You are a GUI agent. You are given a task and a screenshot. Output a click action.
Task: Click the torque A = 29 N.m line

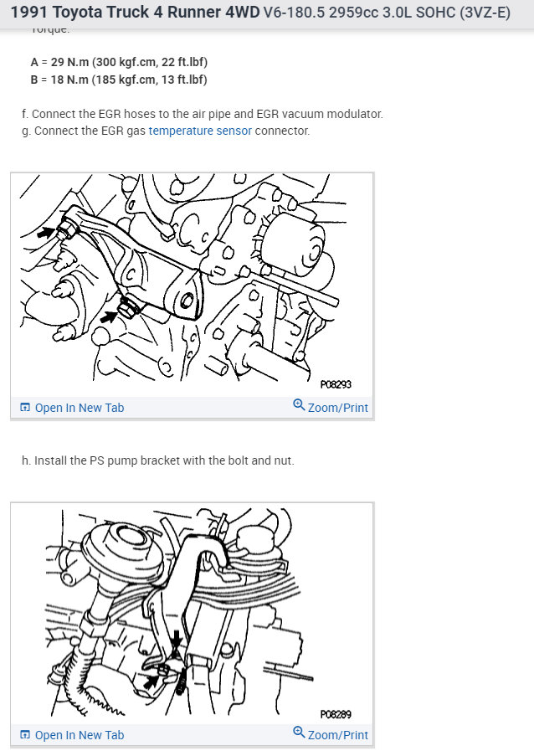tap(119, 62)
